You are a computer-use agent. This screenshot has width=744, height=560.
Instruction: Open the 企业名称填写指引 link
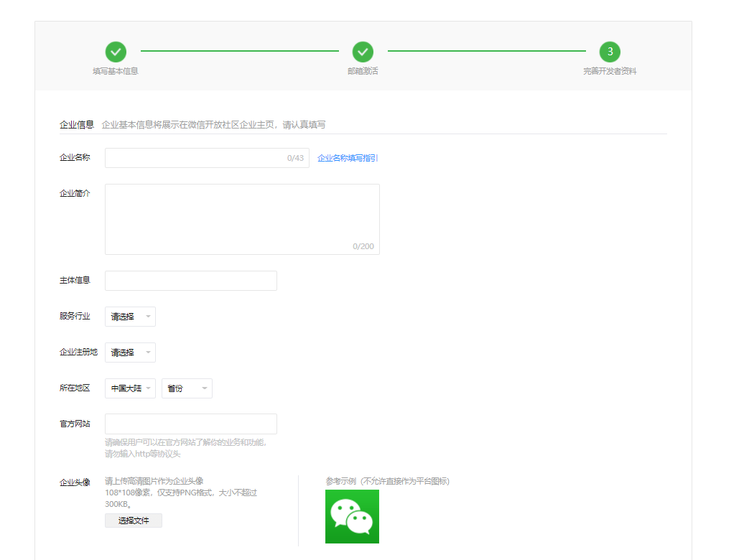point(348,158)
